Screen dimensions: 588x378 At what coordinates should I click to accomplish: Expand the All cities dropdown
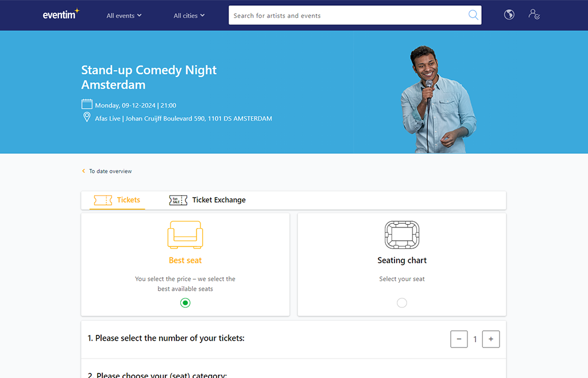189,16
